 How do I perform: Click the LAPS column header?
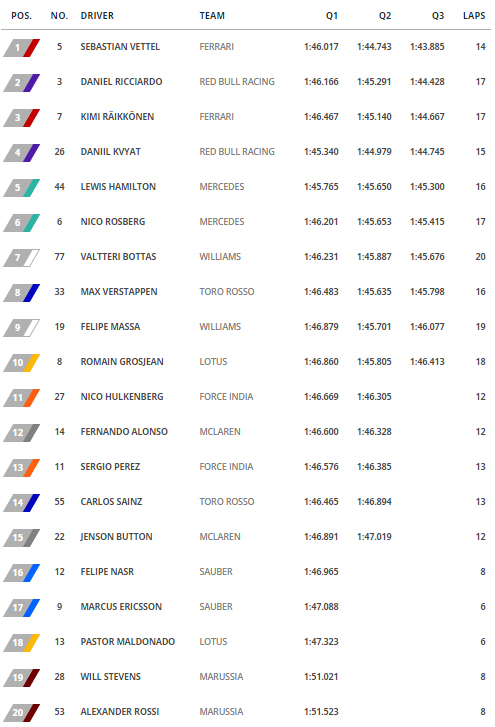474,16
